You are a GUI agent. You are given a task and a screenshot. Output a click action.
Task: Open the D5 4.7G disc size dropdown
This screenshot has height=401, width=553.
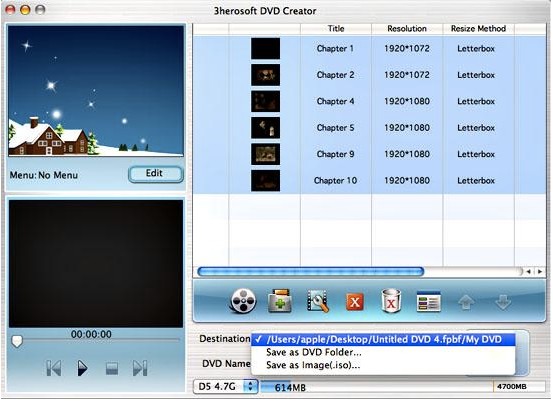pos(226,387)
